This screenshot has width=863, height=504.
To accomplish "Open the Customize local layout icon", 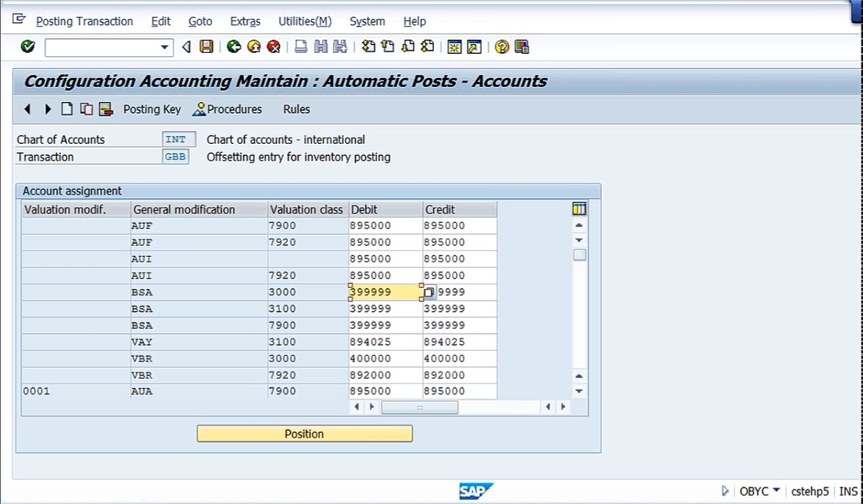I will 522,47.
